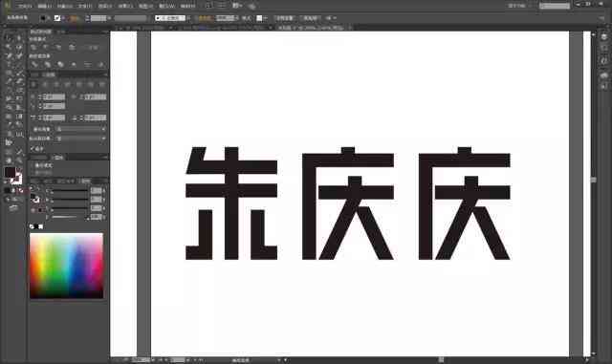Select the Zoom tool
This screenshot has height=364, width=612.
click(19, 160)
